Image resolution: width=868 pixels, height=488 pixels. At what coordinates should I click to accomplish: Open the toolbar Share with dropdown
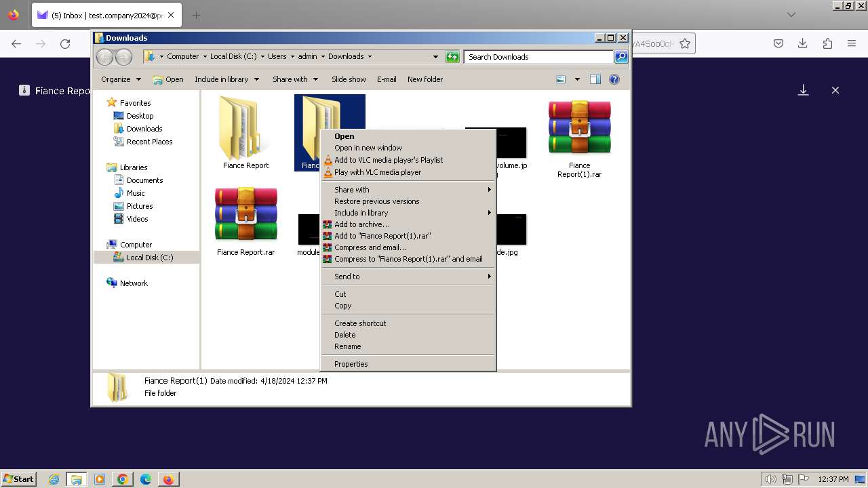296,79
